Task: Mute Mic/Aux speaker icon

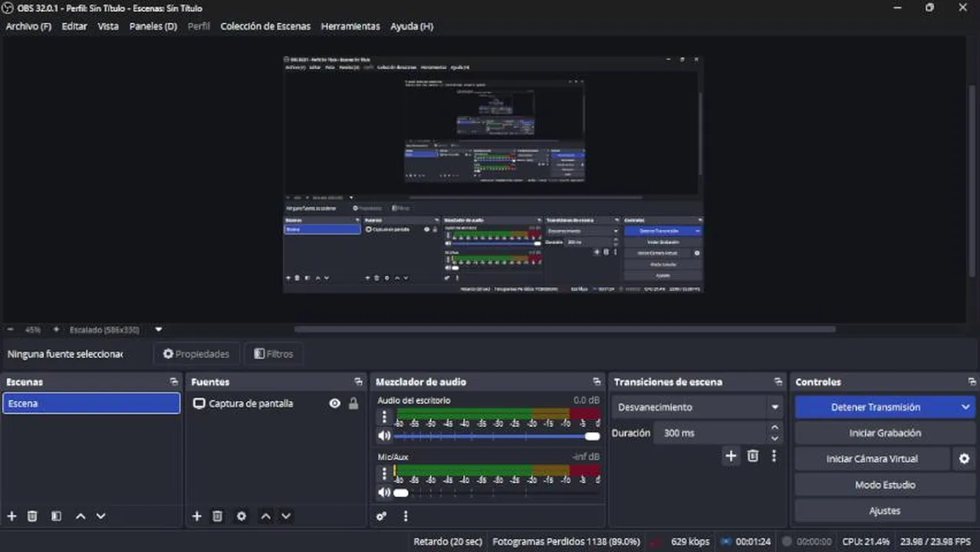Action: (384, 492)
